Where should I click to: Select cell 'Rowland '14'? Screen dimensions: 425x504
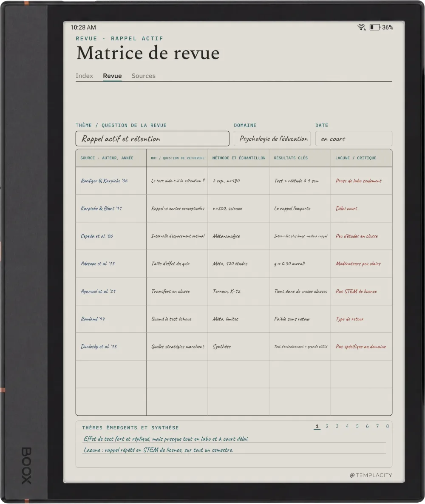point(111,319)
